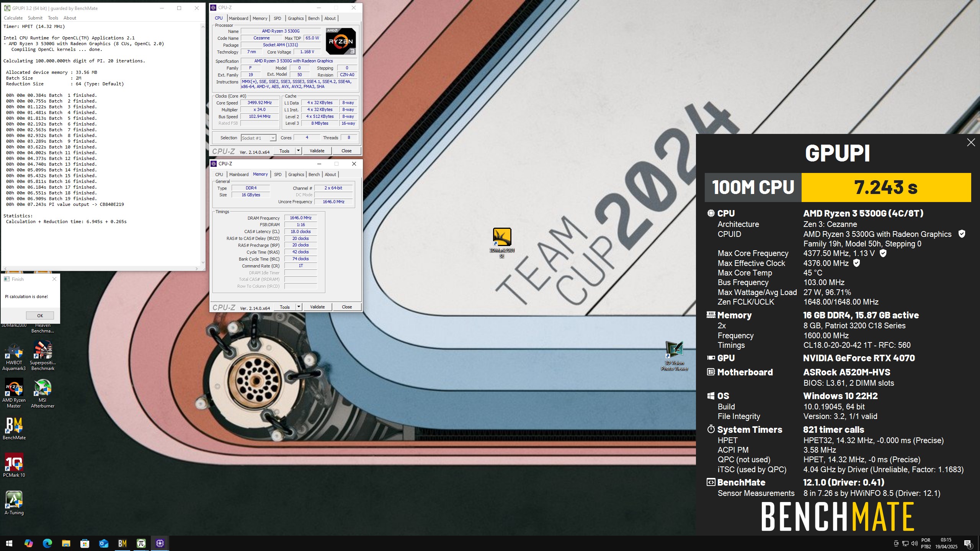The image size is (980, 551).
Task: Click the volume speaker tray icon
Action: [x=915, y=543]
